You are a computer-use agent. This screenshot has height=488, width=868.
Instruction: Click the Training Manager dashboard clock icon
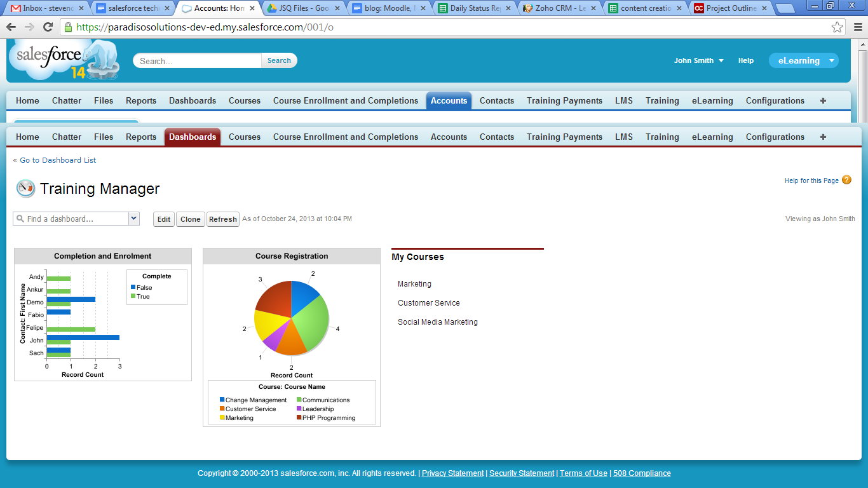point(25,188)
